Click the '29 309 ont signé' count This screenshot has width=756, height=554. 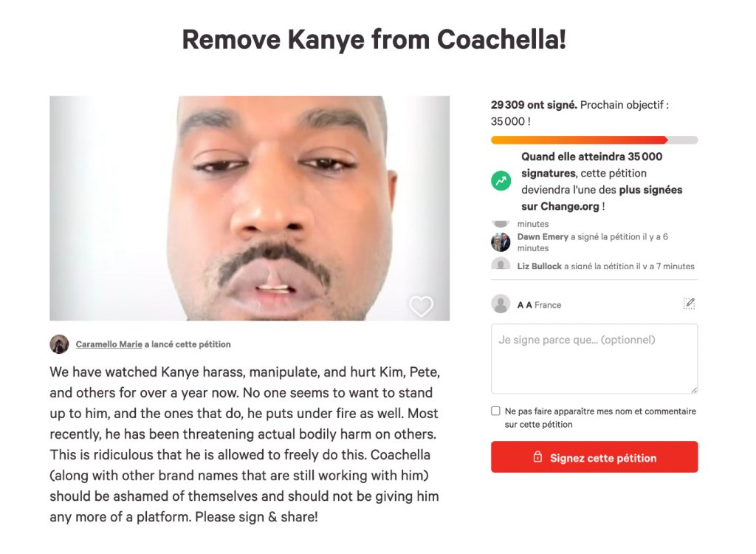pyautogui.click(x=534, y=106)
